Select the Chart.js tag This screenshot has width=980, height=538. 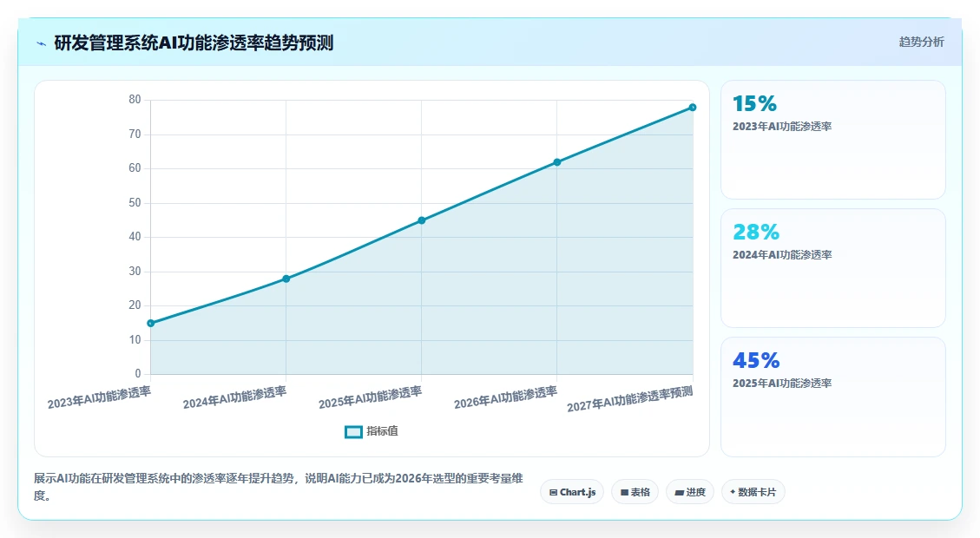(572, 492)
